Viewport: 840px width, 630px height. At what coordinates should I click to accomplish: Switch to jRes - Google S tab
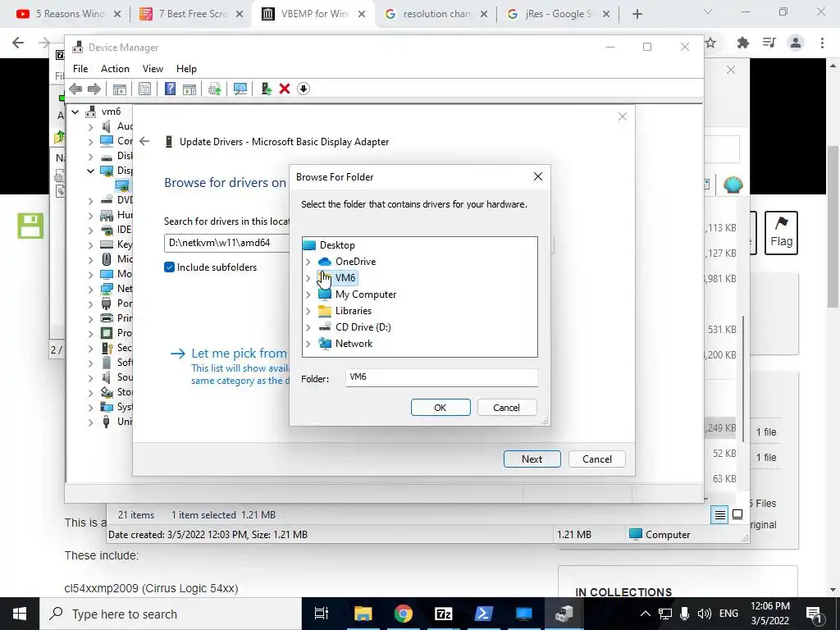(x=557, y=14)
